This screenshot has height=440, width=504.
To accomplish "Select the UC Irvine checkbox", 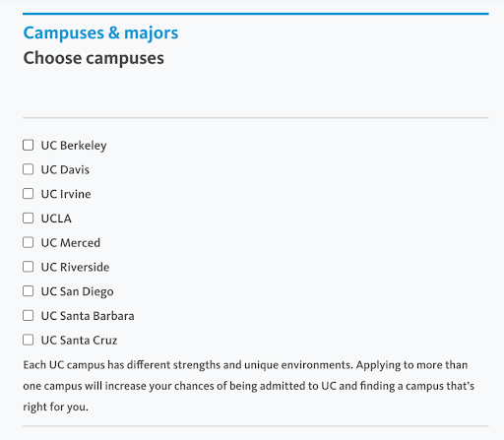I will point(29,194).
